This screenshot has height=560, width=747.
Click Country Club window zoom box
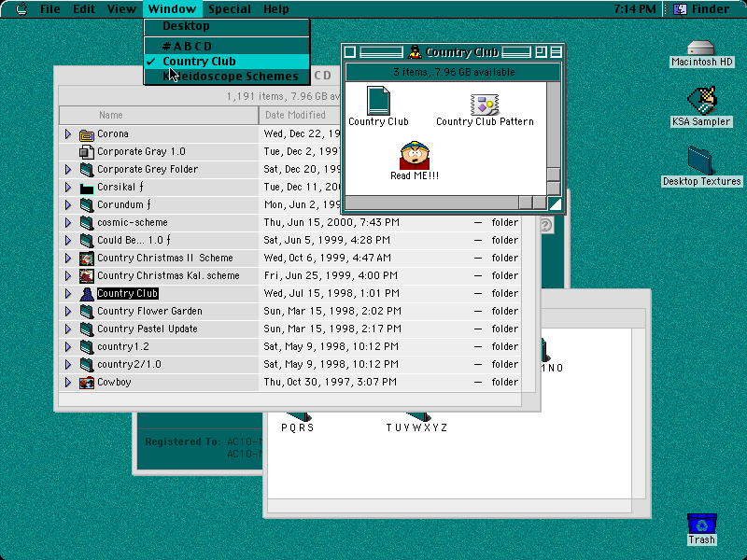541,52
